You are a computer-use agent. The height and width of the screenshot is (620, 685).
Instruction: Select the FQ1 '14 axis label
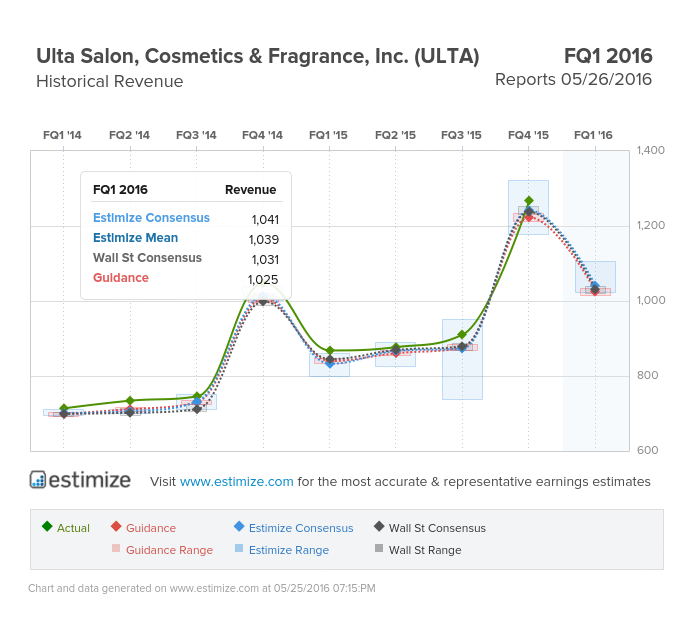click(62, 135)
